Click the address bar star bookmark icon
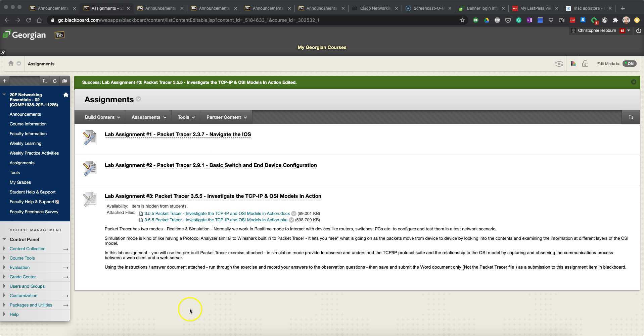This screenshot has width=644, height=336. (462, 20)
